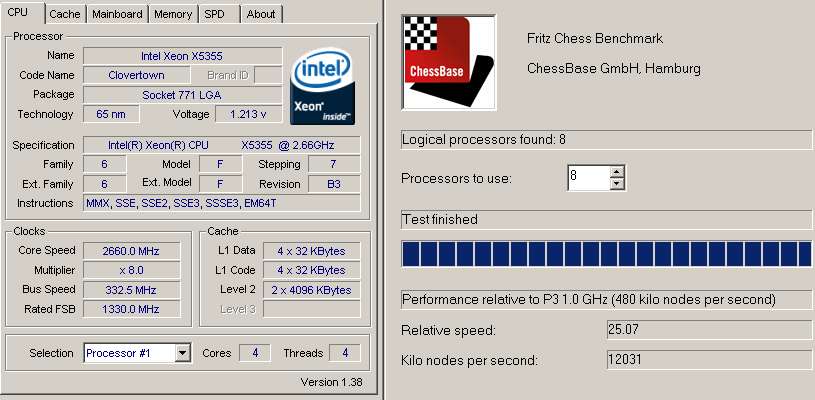Click the L1 Code cache value
815x400 pixels.
click(311, 270)
